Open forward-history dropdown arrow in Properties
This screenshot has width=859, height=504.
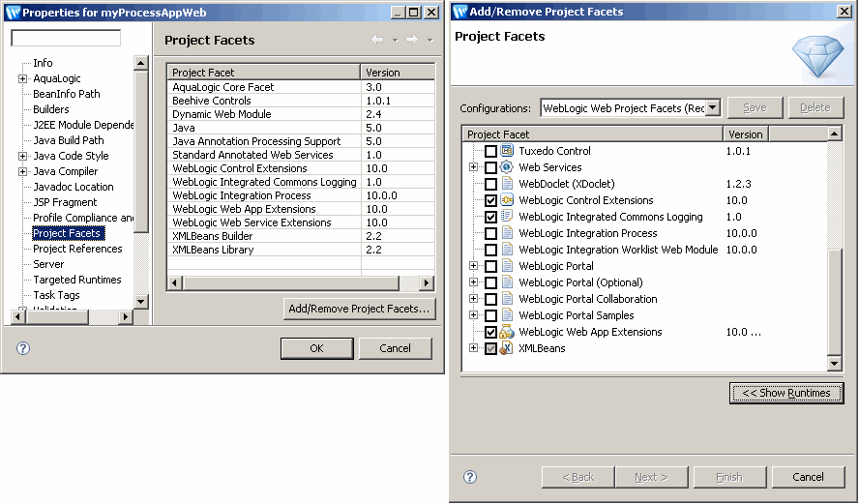coord(430,40)
